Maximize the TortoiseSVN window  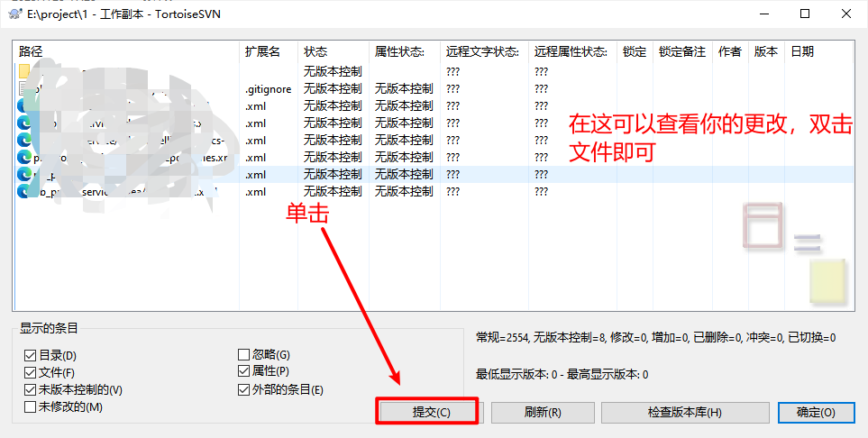click(x=805, y=14)
